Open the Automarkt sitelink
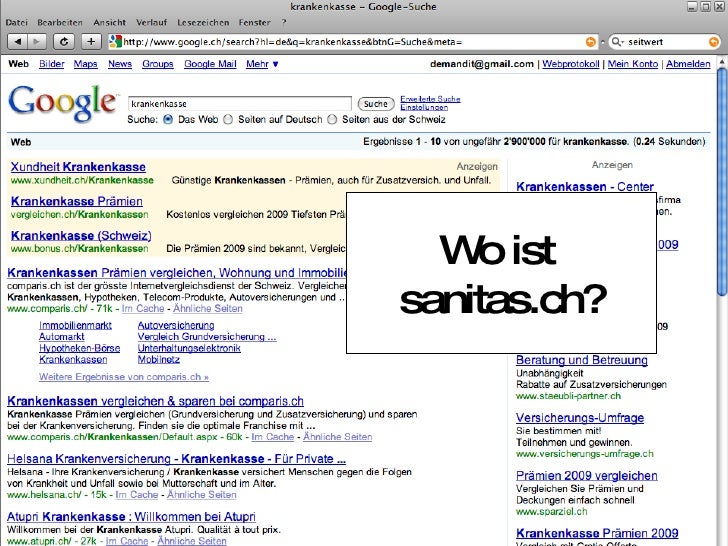 click(62, 337)
